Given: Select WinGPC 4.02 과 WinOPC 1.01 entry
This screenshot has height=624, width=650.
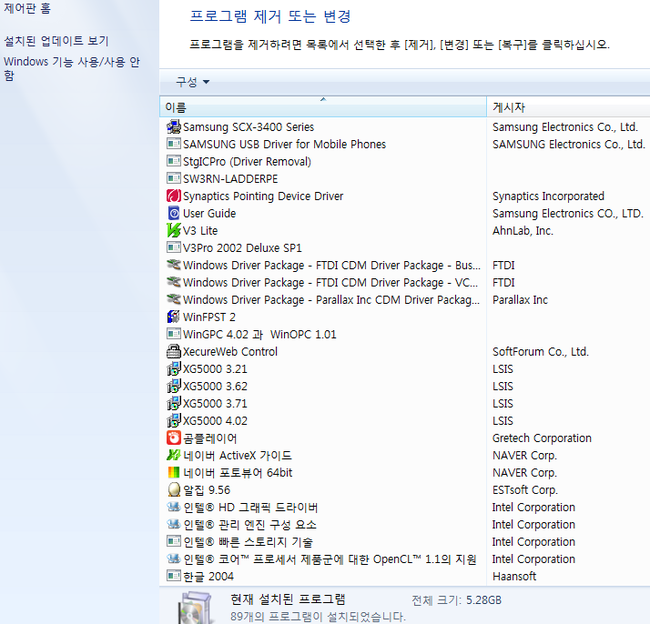Looking at the screenshot, I should pyautogui.click(x=260, y=334).
